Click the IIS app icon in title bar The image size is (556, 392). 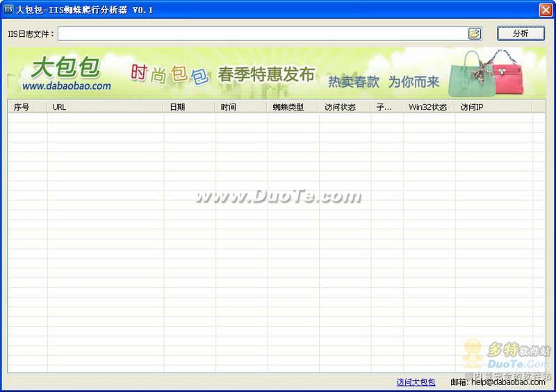coord(8,10)
